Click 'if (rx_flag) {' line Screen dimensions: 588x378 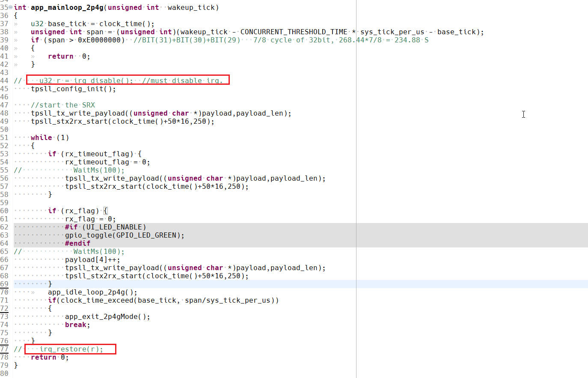77,211
